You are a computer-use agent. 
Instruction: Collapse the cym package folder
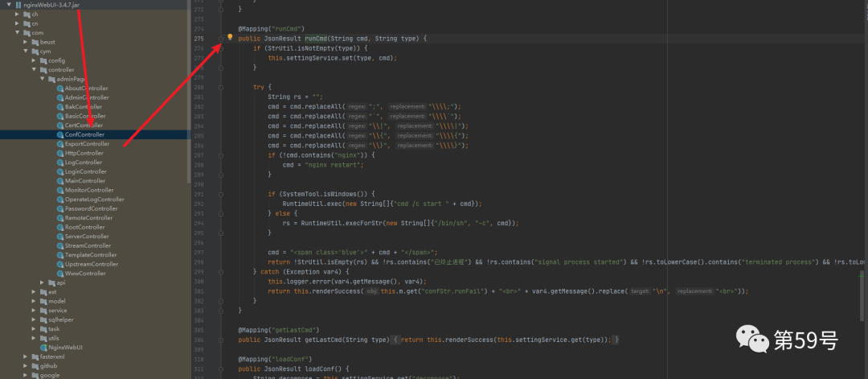pyautogui.click(x=26, y=51)
